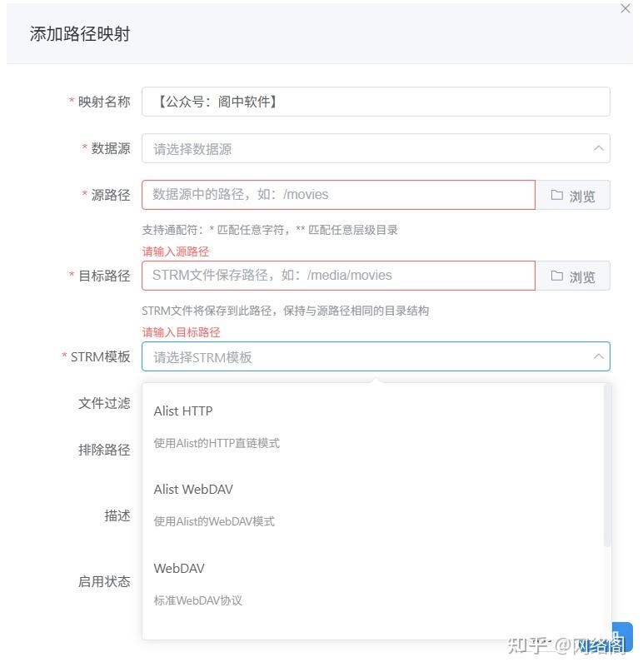
Task: Click the chevron on the STRM模板 field
Action: [599, 356]
